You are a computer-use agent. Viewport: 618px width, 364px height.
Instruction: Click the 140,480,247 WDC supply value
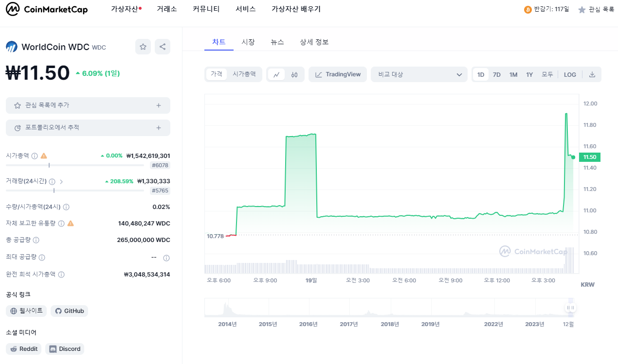click(x=144, y=224)
